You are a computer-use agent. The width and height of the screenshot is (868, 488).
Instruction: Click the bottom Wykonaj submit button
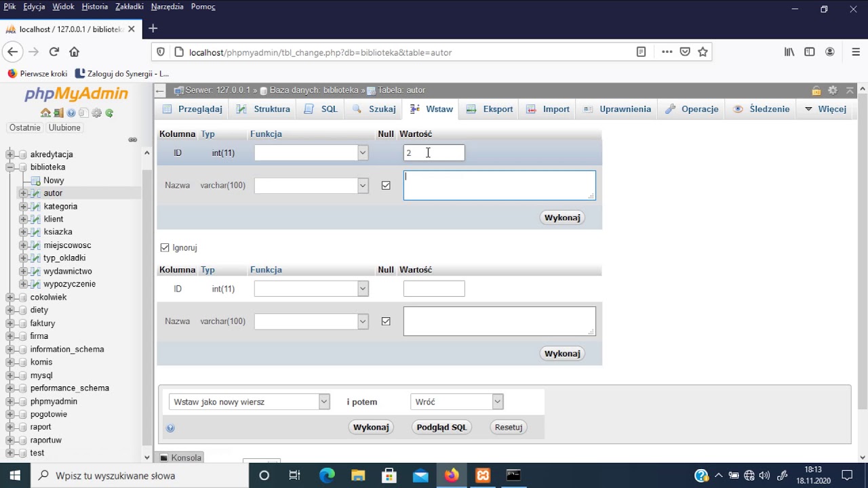[371, 427]
